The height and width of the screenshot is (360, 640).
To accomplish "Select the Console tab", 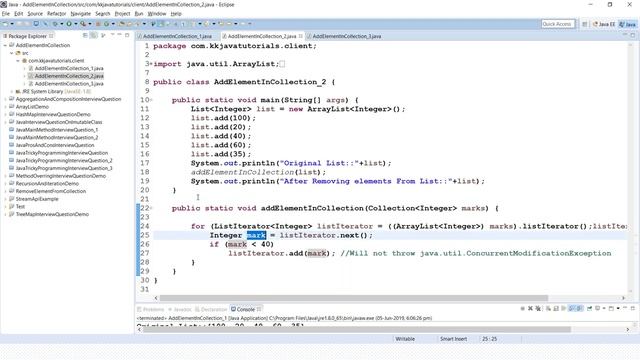I will (246, 309).
